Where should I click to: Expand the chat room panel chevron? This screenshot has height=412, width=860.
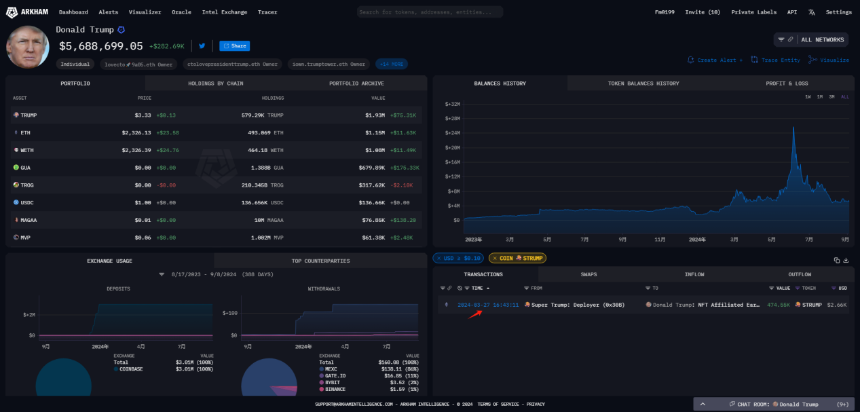tap(704, 404)
